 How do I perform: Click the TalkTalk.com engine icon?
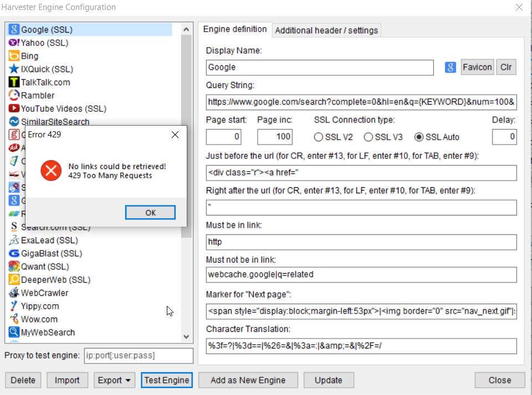tap(13, 83)
